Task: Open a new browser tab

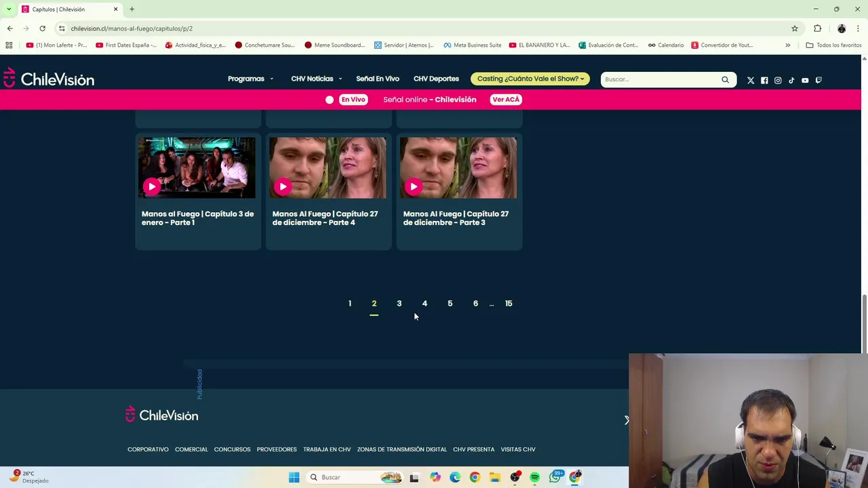Action: [132, 9]
